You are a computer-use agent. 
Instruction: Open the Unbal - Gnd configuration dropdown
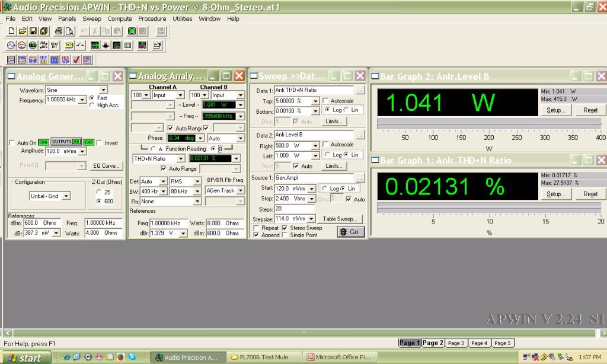pos(66,196)
